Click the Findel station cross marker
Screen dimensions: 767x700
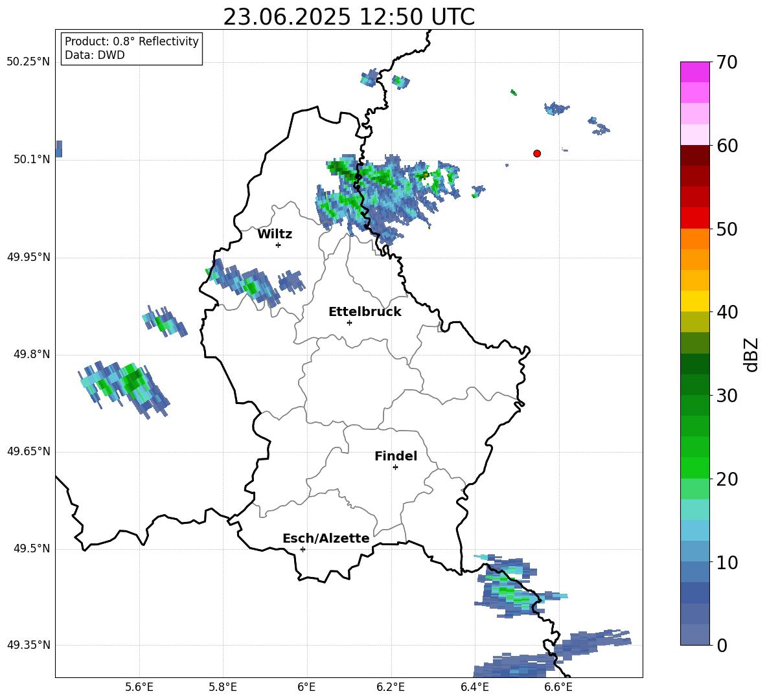[x=395, y=468]
